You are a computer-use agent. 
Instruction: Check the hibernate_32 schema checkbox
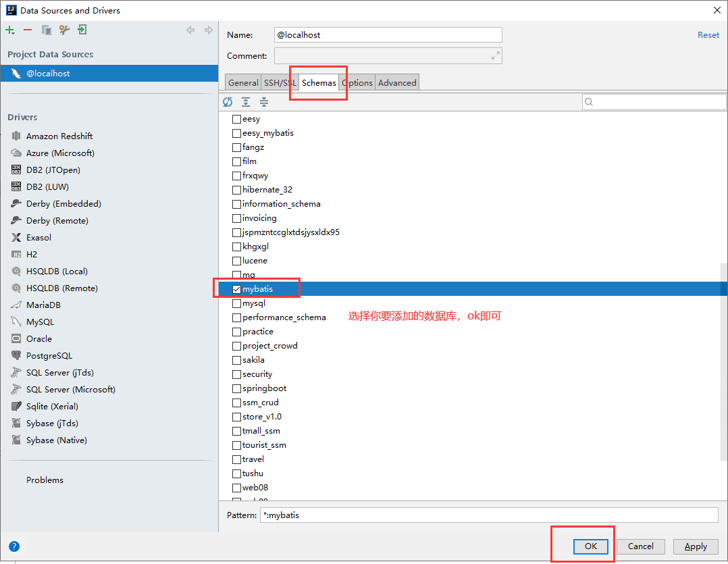(x=237, y=190)
